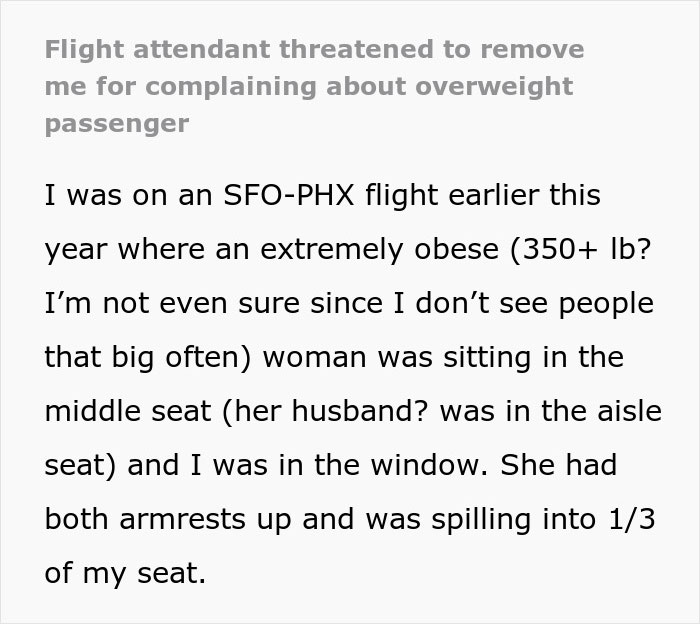Click the word 'year' starting the second line
This screenshot has width=700, height=624.
(75, 250)
